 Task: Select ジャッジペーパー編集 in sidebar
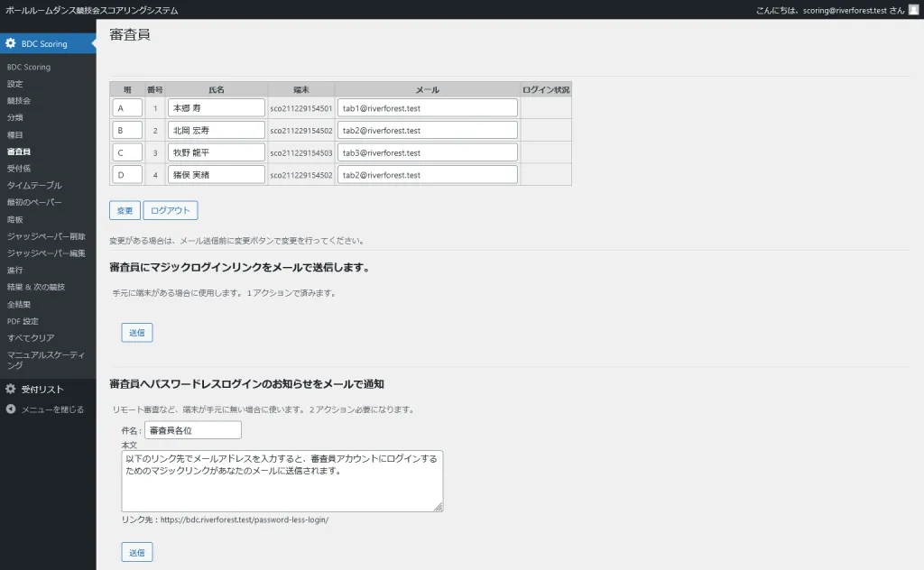tap(46, 253)
